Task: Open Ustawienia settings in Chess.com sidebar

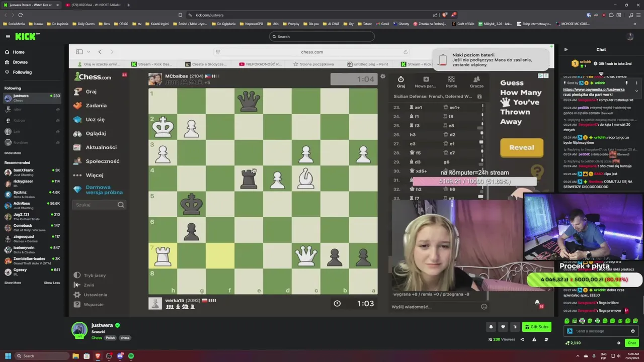Action: coord(95,295)
